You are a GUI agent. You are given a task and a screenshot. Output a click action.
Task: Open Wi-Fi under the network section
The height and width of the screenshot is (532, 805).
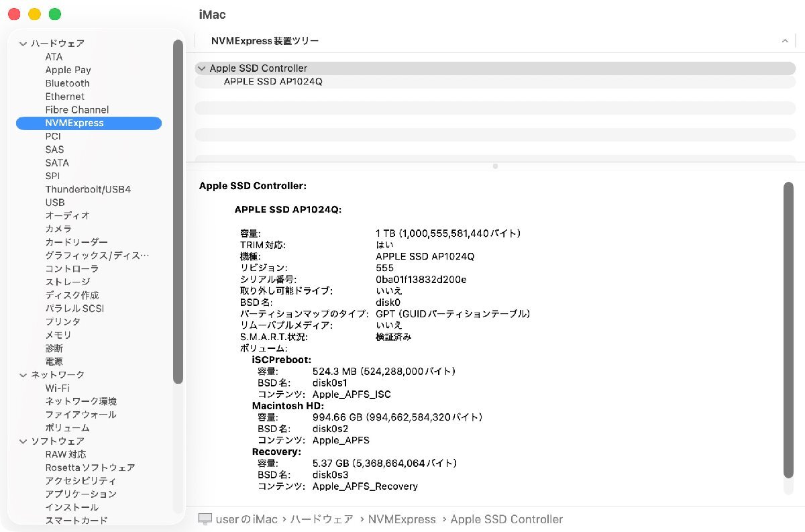[x=57, y=388]
